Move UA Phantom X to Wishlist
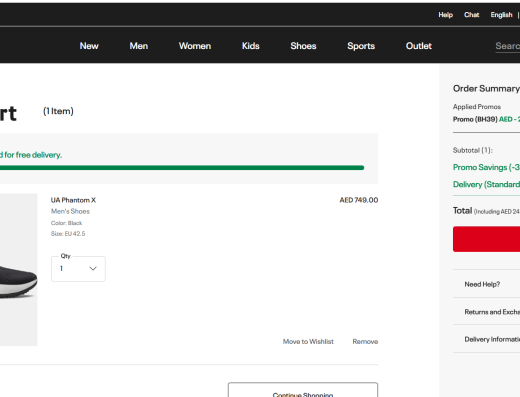 (x=308, y=341)
